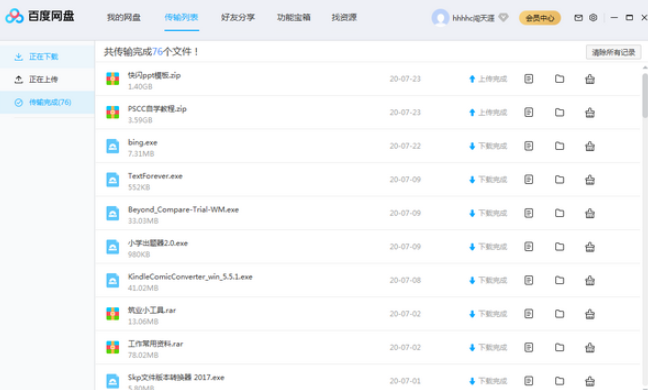
Task: Clear record icon for 筑业小工具.rar
Action: 590,314
